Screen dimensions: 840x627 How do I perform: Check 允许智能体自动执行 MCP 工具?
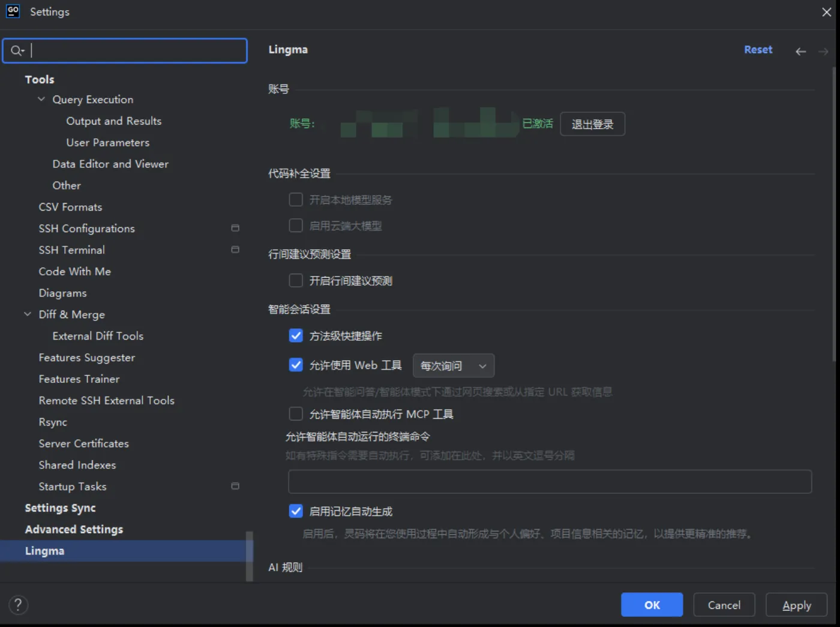click(x=296, y=414)
